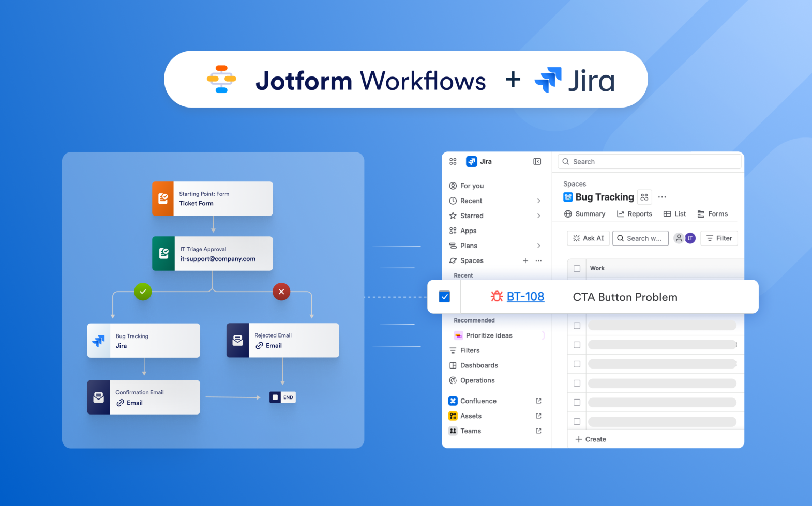812x506 pixels.
Task: Click the green approved checkmark branch
Action: coord(143,292)
